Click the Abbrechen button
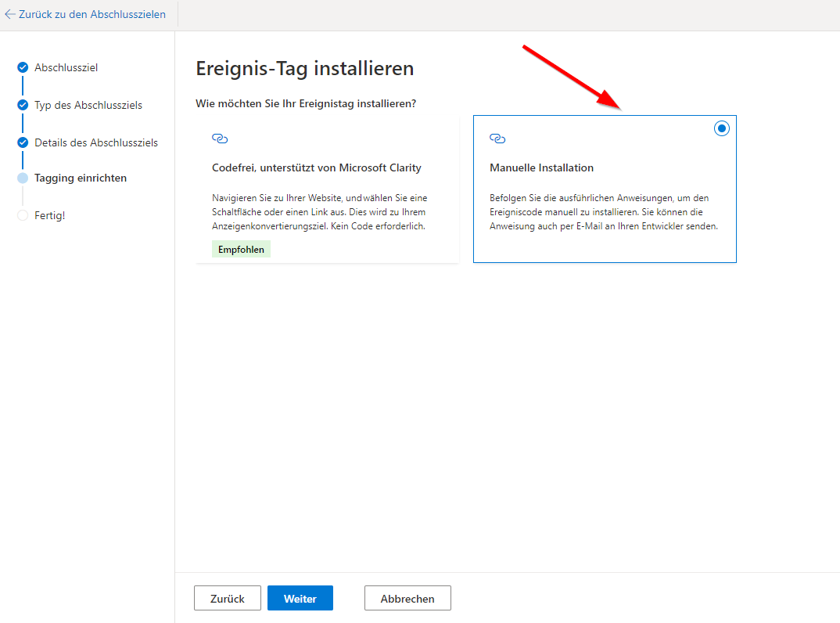The image size is (840, 623). click(407, 598)
